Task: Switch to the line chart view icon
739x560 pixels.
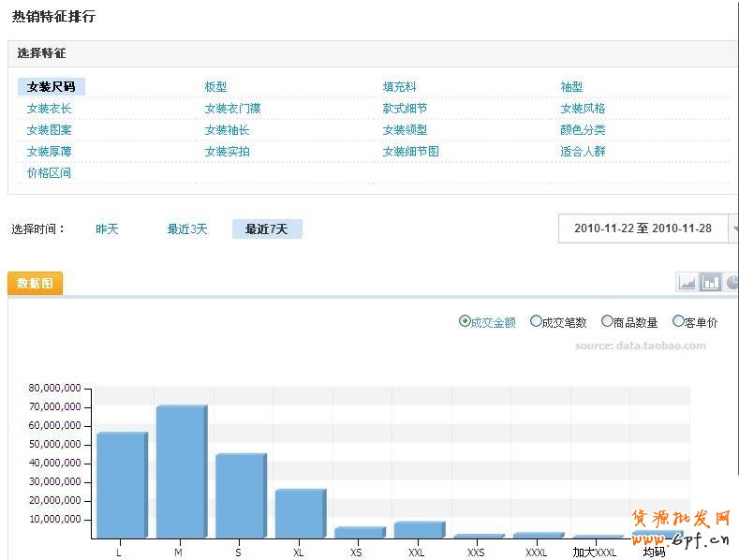Action: 687,282
